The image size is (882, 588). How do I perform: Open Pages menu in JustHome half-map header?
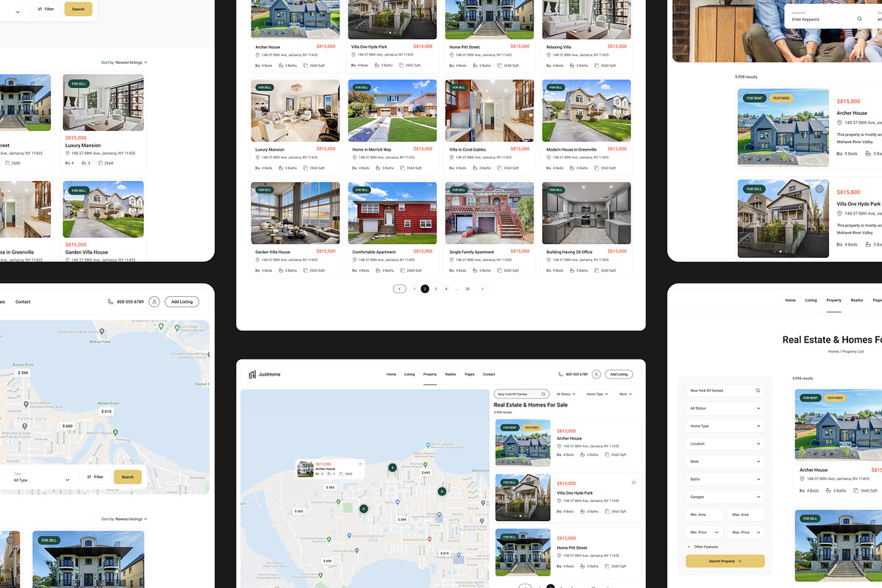tap(470, 374)
